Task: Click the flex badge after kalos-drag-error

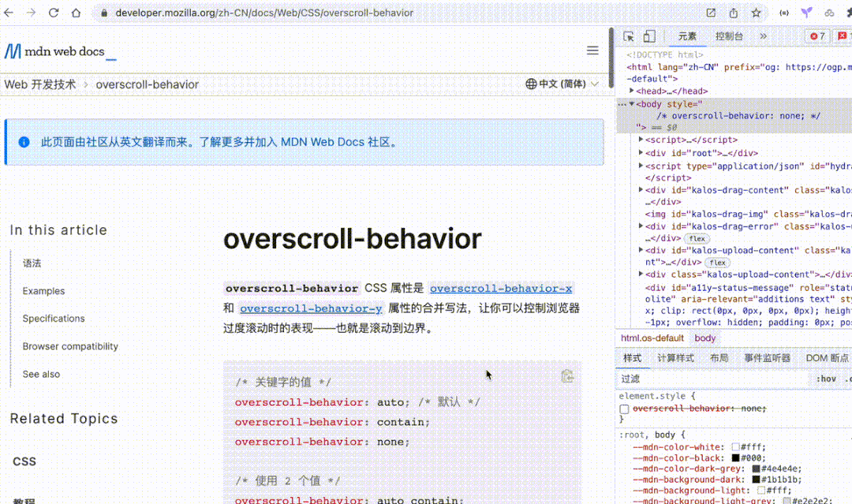Action: click(697, 238)
